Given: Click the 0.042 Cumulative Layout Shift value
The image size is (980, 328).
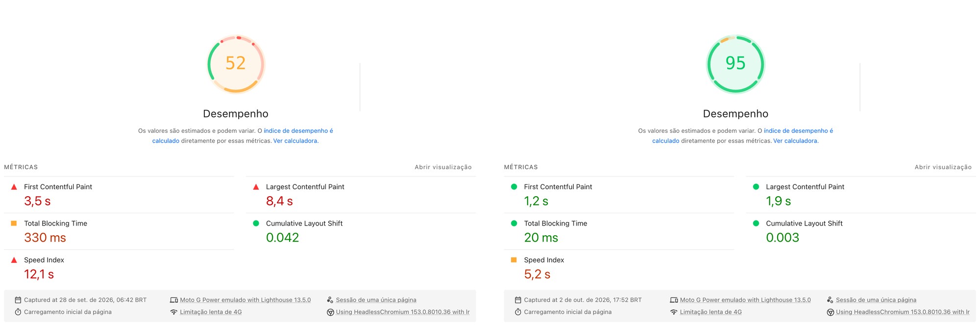Looking at the screenshot, I should [283, 238].
